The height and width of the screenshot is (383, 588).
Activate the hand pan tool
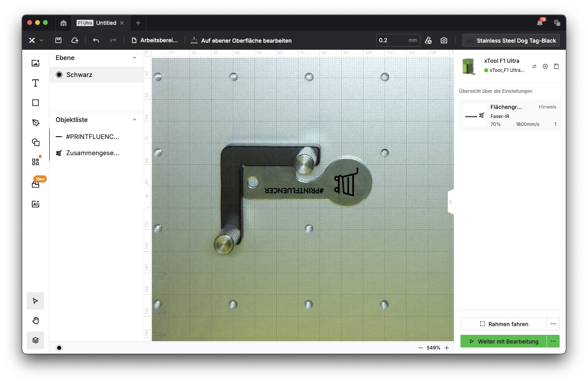point(36,321)
